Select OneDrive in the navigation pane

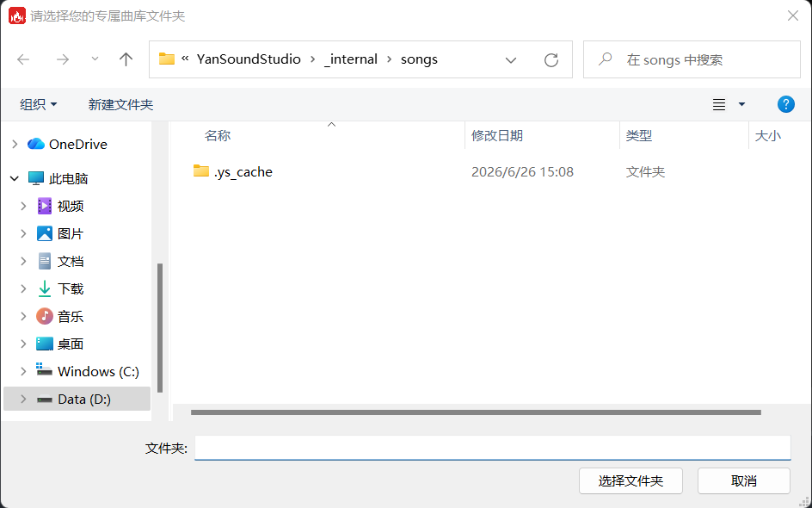point(78,144)
